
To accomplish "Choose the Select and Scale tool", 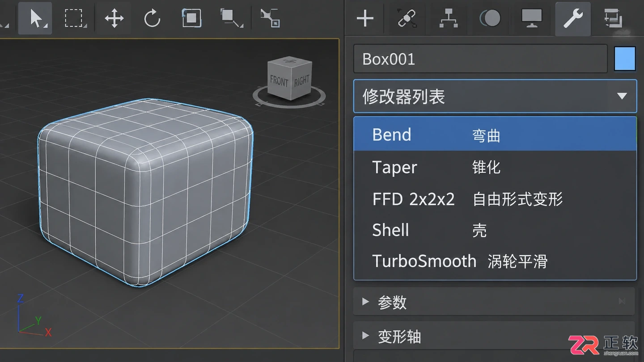I will tap(191, 18).
